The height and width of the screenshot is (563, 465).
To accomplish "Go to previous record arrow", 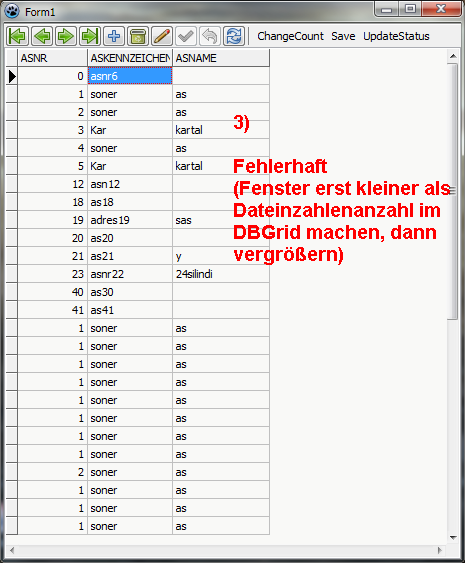I will tap(42, 36).
